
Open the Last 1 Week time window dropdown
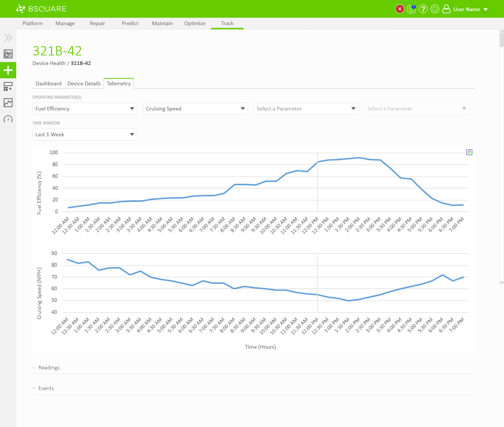[x=85, y=134]
